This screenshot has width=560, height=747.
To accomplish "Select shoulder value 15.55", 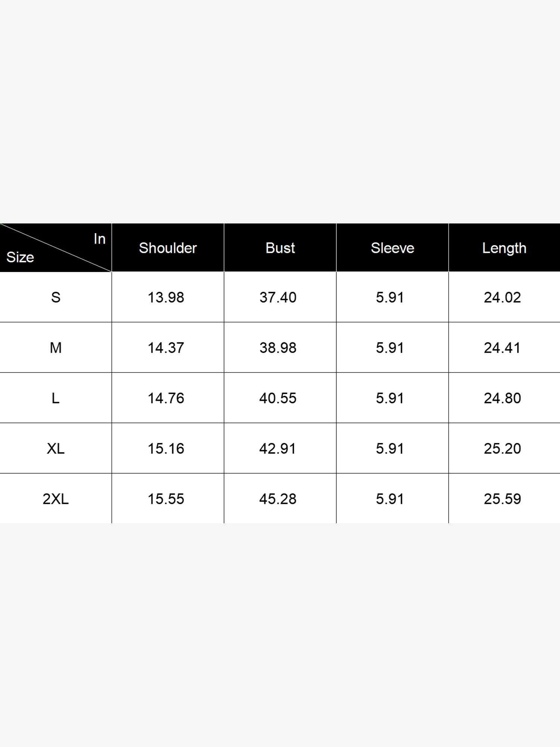I will coord(166,499).
